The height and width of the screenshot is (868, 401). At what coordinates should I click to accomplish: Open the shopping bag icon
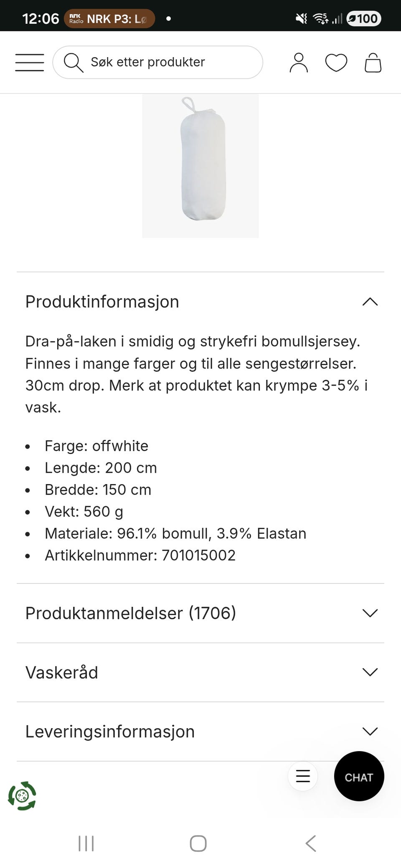pos(373,63)
